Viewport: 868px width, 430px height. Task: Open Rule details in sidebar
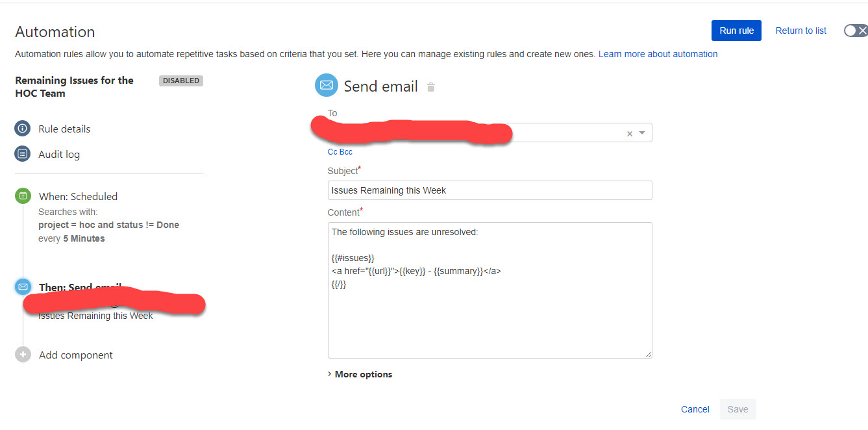coord(64,129)
